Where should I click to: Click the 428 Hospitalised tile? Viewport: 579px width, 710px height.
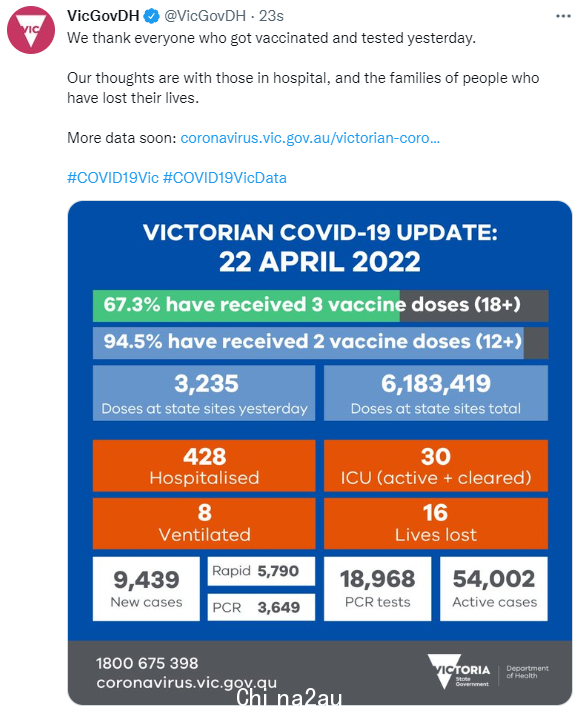pos(204,465)
